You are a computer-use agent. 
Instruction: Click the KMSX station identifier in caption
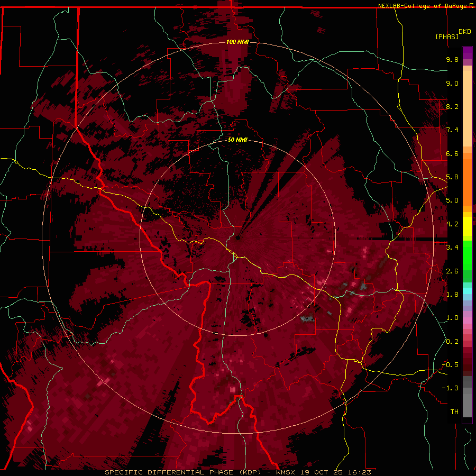pos(287,472)
